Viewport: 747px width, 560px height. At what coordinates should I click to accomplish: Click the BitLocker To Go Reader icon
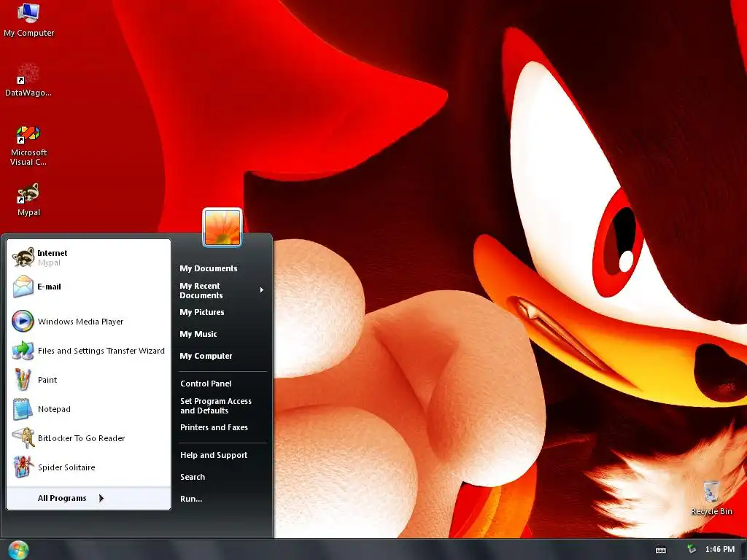click(x=23, y=438)
